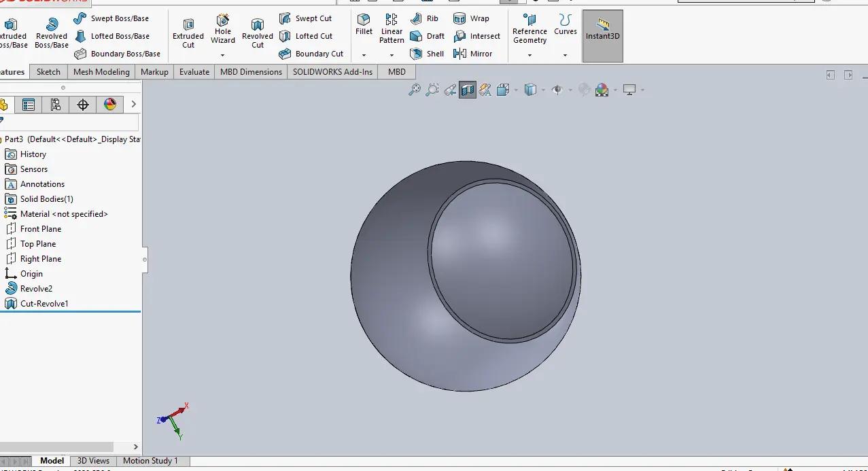Viewport: 868px width, 471px height.
Task: Open the Evaluate tab
Action: tap(194, 72)
